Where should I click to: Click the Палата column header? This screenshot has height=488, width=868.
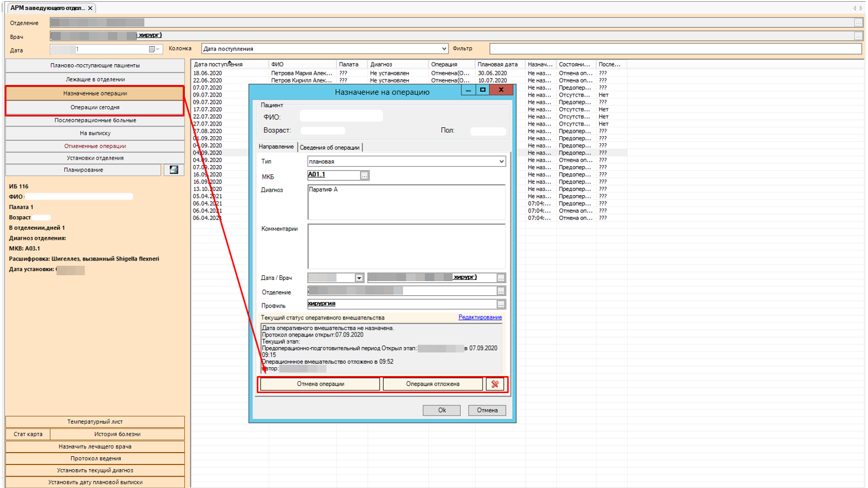(x=352, y=64)
